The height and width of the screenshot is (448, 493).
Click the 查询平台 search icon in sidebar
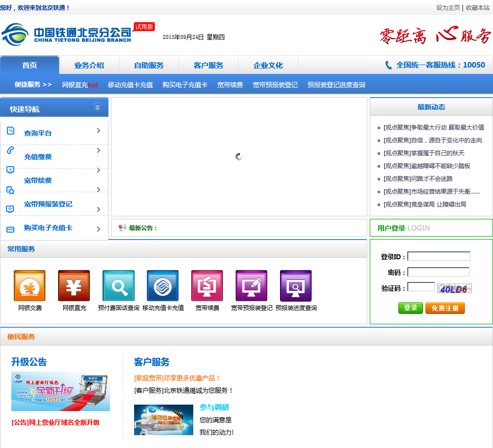[11, 131]
